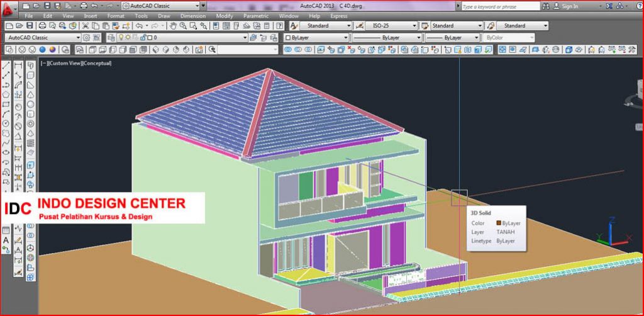
Task: Open the text style Standard dropdown
Action: click(348, 25)
